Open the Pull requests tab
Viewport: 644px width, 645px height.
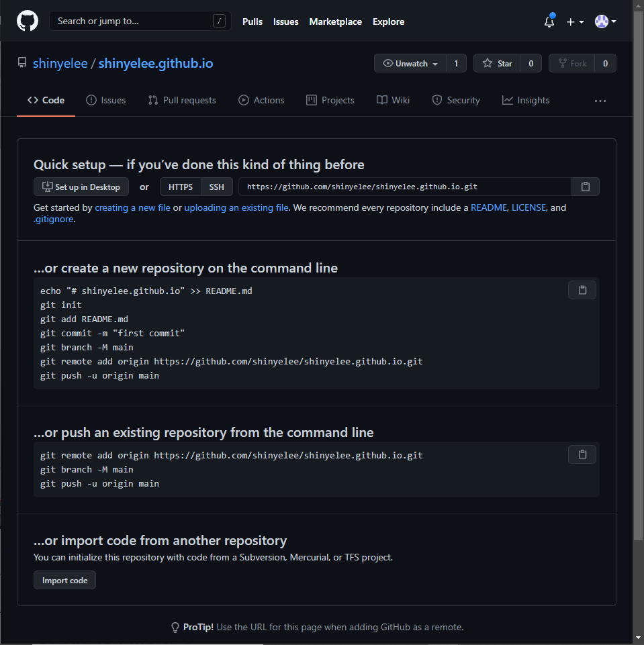(182, 101)
